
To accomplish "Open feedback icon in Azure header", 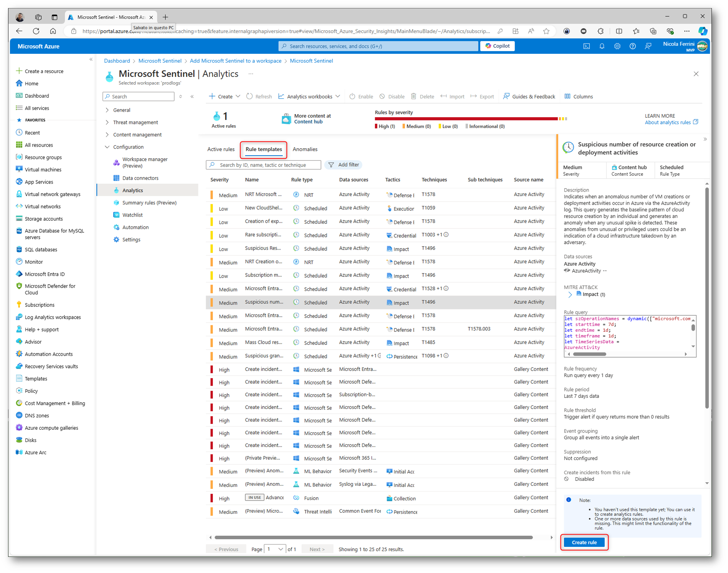I will 648,46.
